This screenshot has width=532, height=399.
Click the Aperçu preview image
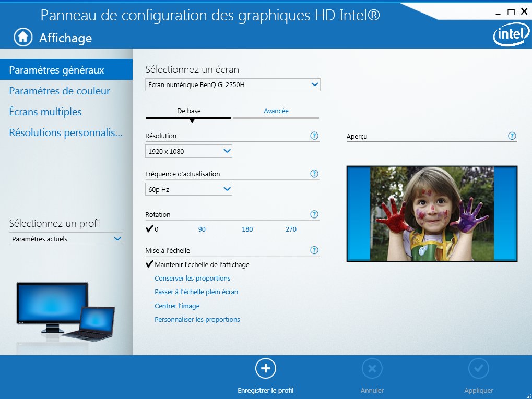[432, 213]
